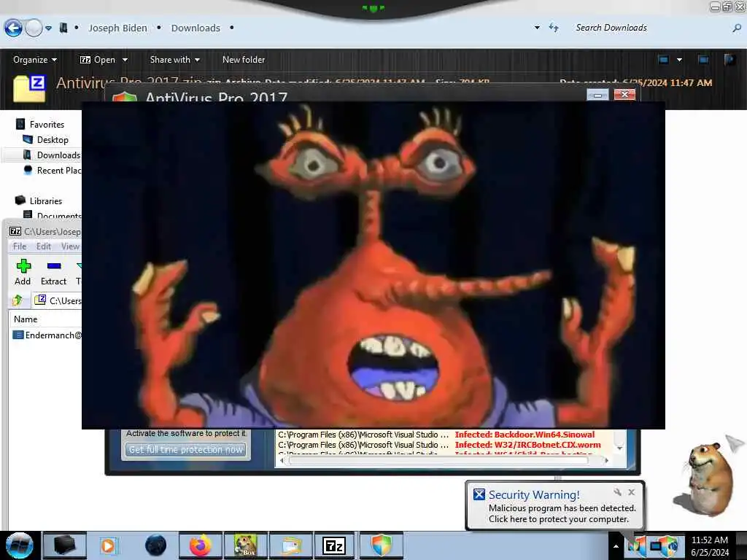This screenshot has width=747, height=560.
Task: Open the address bar history dropdown
Action: (x=537, y=28)
